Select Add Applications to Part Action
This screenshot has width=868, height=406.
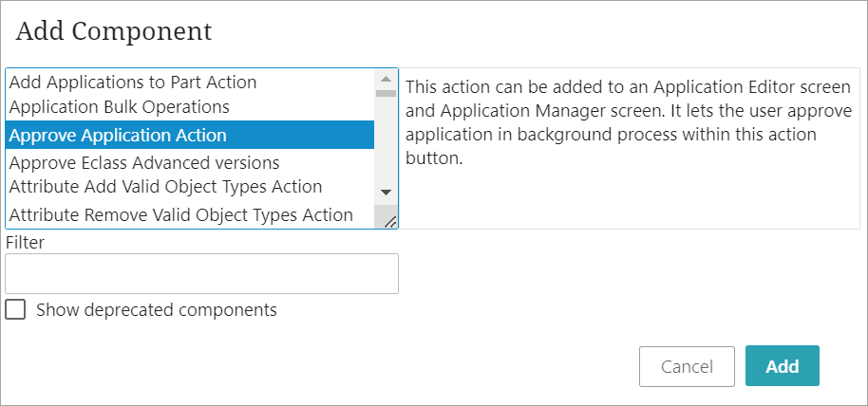click(x=133, y=83)
